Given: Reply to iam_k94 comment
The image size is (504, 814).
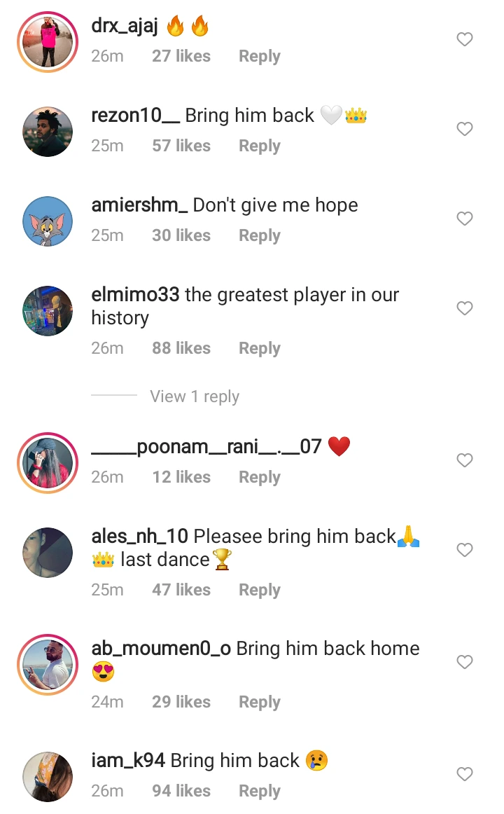Looking at the screenshot, I should coord(259,791).
